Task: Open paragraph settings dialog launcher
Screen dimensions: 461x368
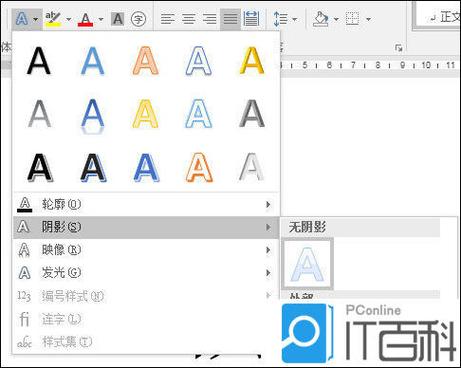Action: point(398,48)
